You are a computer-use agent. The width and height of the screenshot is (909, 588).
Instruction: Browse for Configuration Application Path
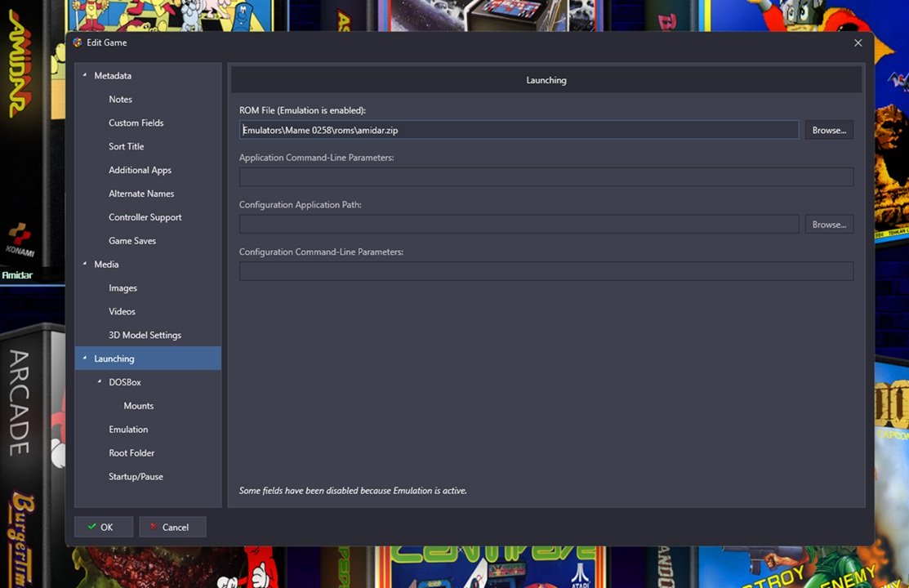click(829, 225)
